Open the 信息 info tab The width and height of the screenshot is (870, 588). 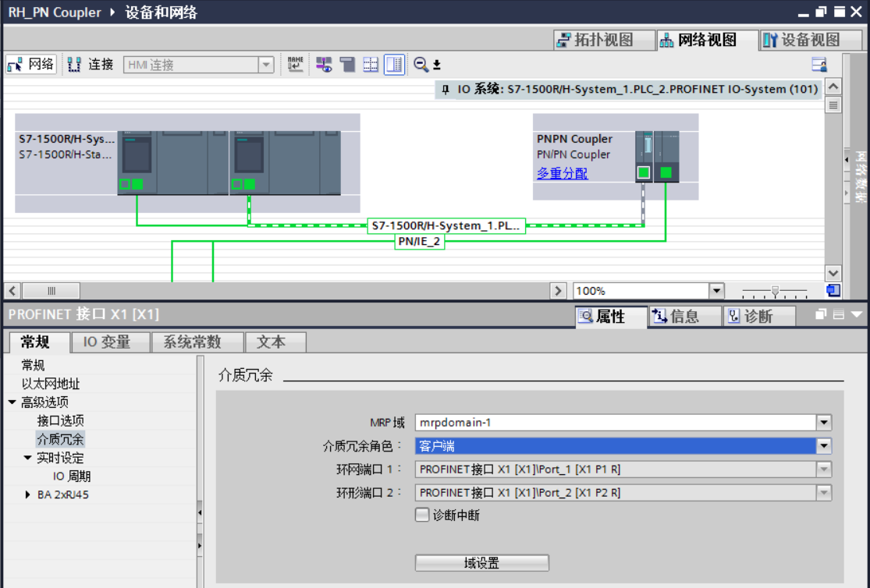coord(684,316)
